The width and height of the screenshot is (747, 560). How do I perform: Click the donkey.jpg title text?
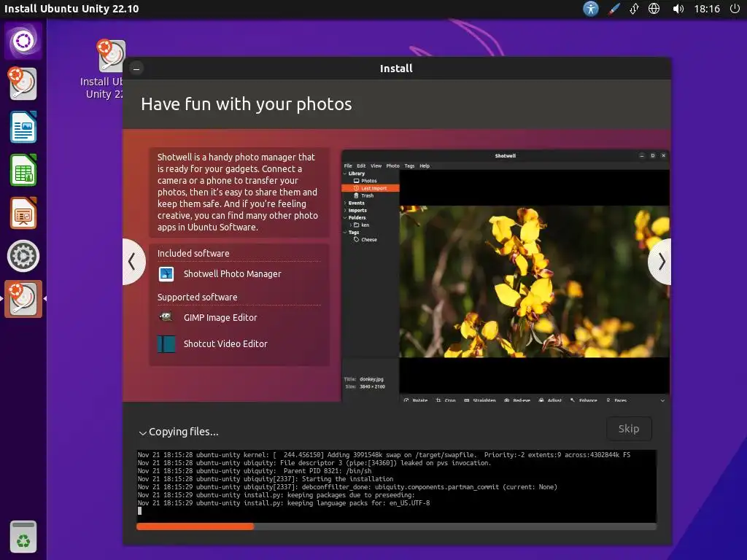click(371, 379)
